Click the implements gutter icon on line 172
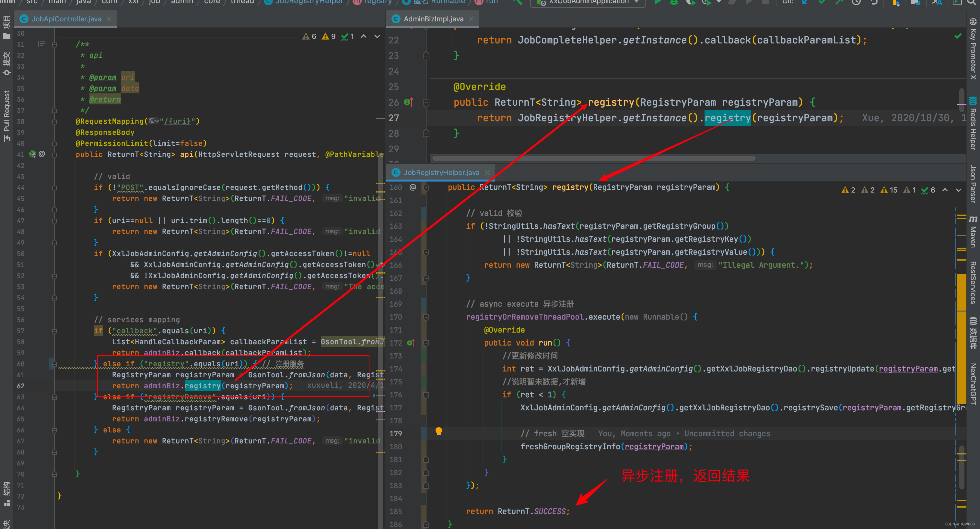 point(411,343)
